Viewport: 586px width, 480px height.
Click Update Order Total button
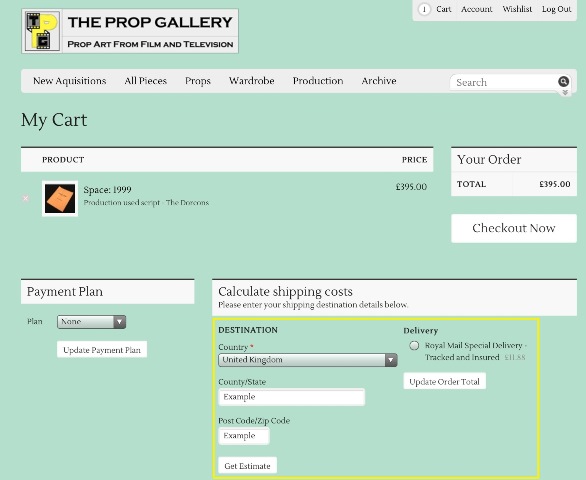coord(444,382)
